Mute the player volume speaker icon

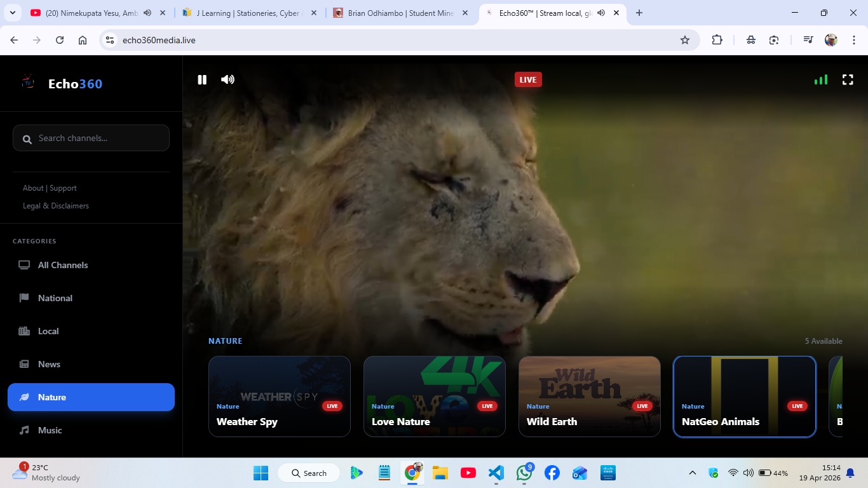227,79
